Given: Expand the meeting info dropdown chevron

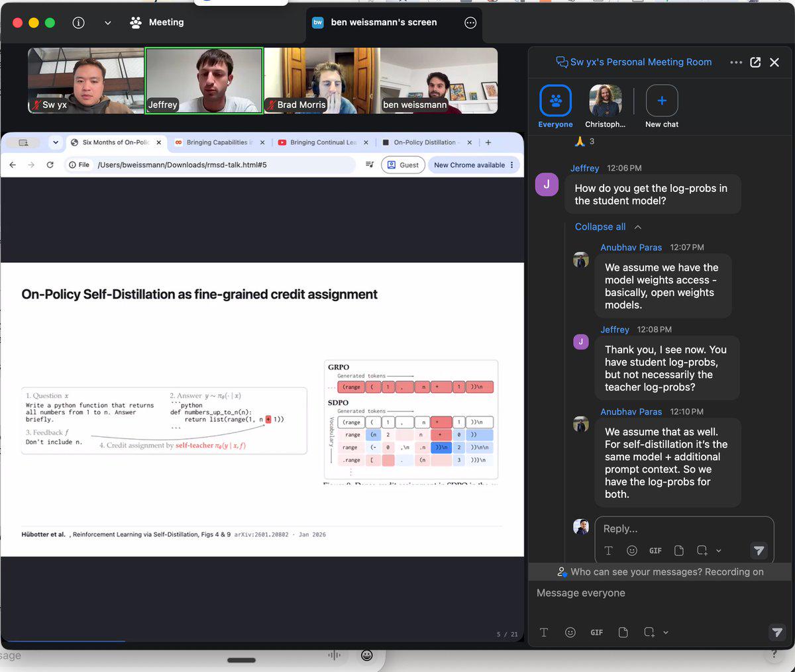Looking at the screenshot, I should click(x=108, y=23).
